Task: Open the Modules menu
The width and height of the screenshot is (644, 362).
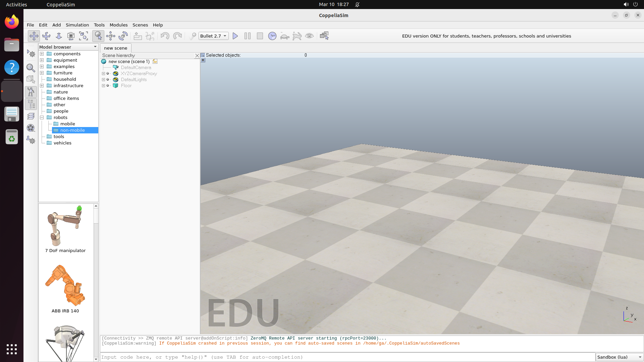Action: coord(118,25)
